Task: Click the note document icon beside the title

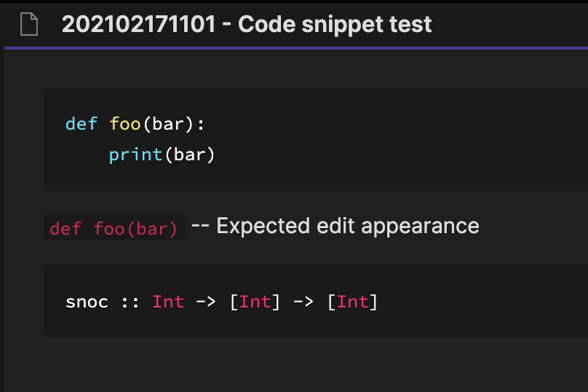Action: click(29, 24)
